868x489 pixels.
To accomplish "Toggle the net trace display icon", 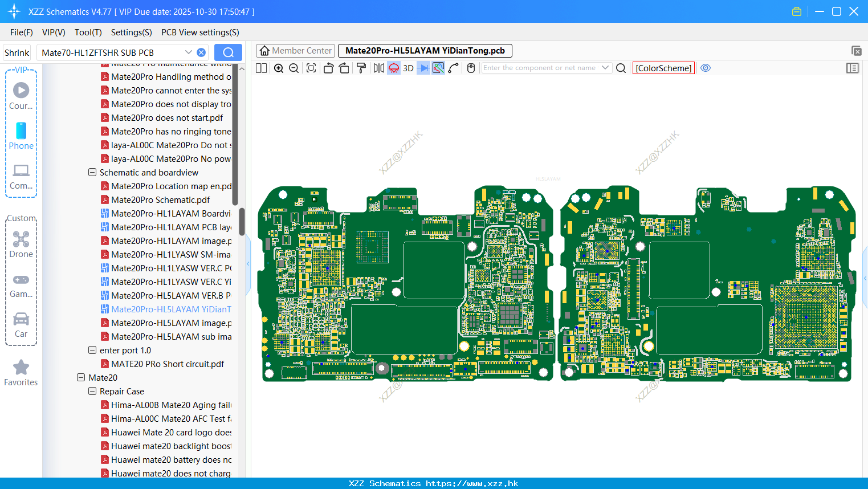I will click(x=438, y=68).
